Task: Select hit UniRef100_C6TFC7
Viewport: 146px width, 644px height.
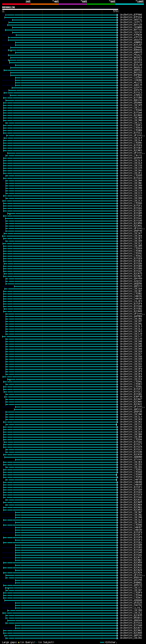Action: [131, 22]
